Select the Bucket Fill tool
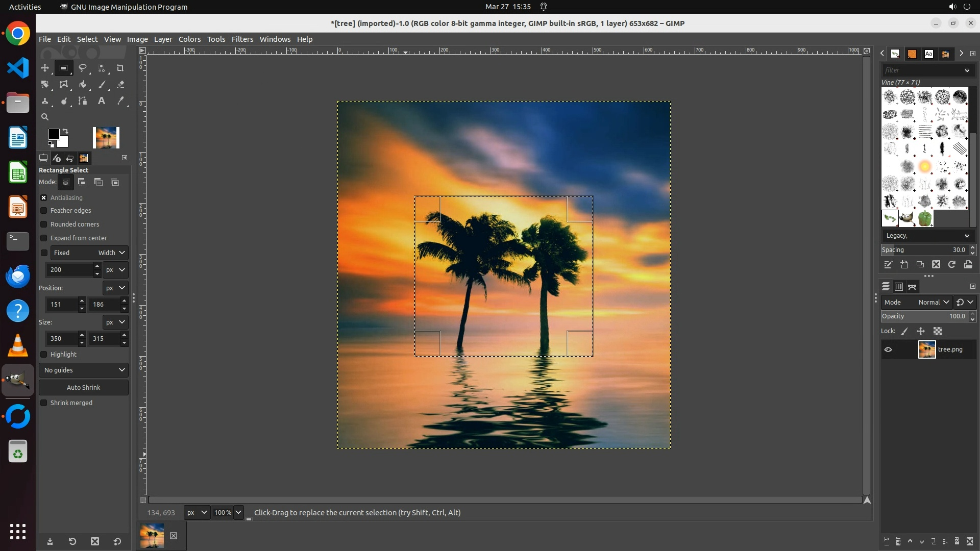This screenshot has width=980, height=551. pos(82,85)
